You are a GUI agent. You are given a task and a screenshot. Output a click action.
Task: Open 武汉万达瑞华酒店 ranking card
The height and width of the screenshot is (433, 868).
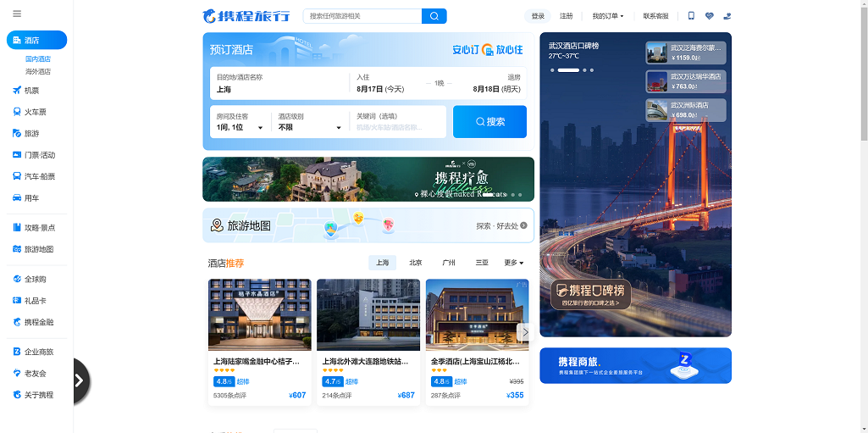(686, 81)
